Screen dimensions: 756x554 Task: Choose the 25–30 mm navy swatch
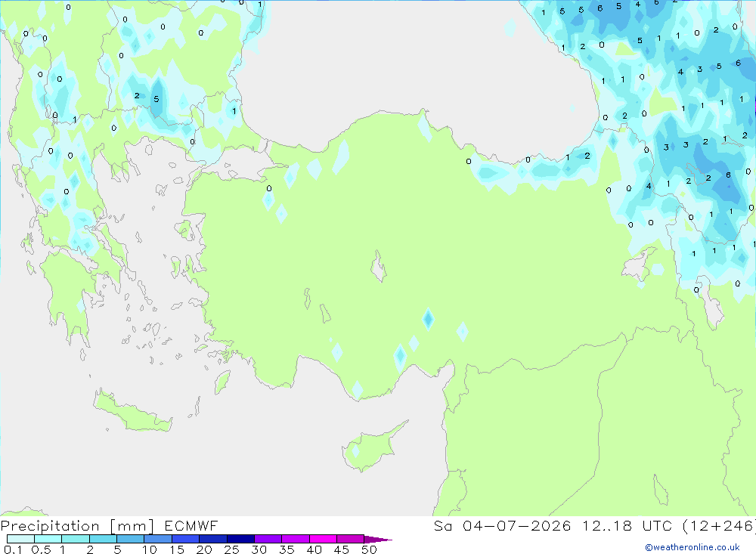tap(240, 539)
